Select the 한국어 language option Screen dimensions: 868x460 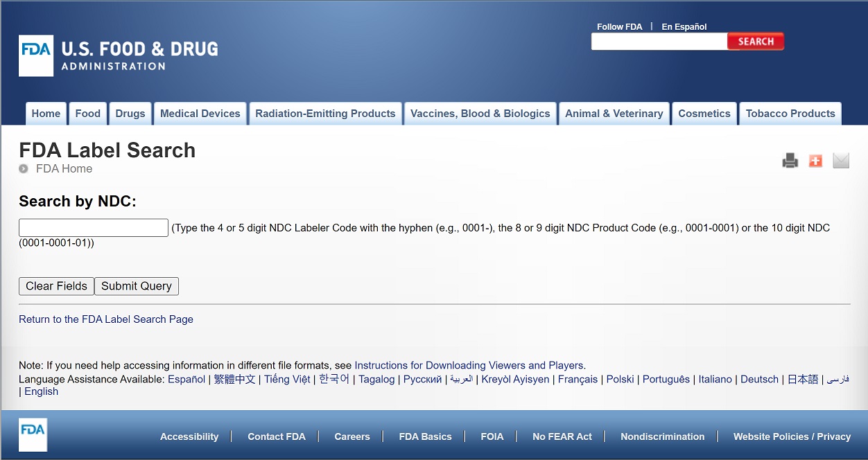click(x=333, y=379)
